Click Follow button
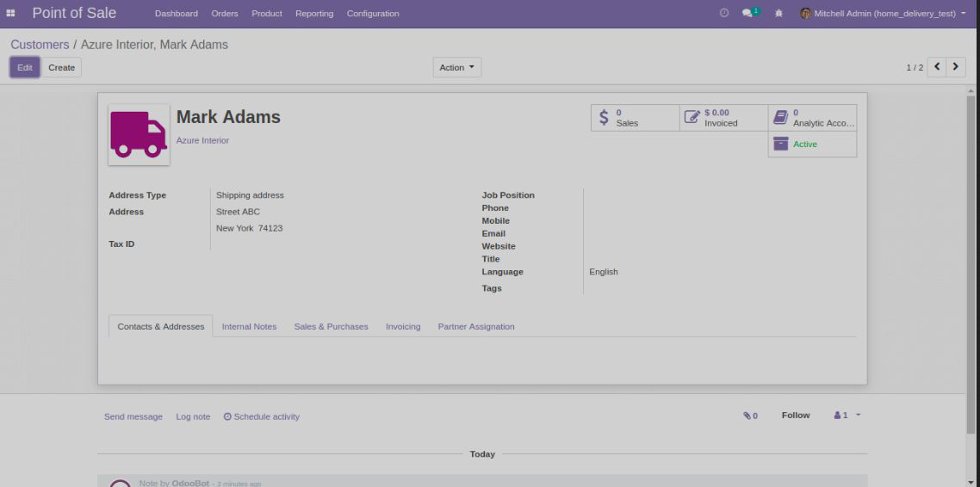 (796, 416)
